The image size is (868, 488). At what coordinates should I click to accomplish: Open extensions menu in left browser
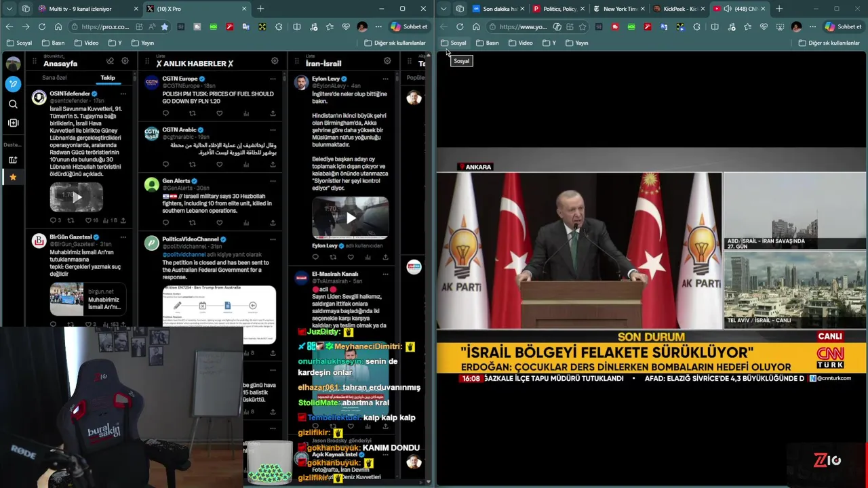click(x=279, y=26)
